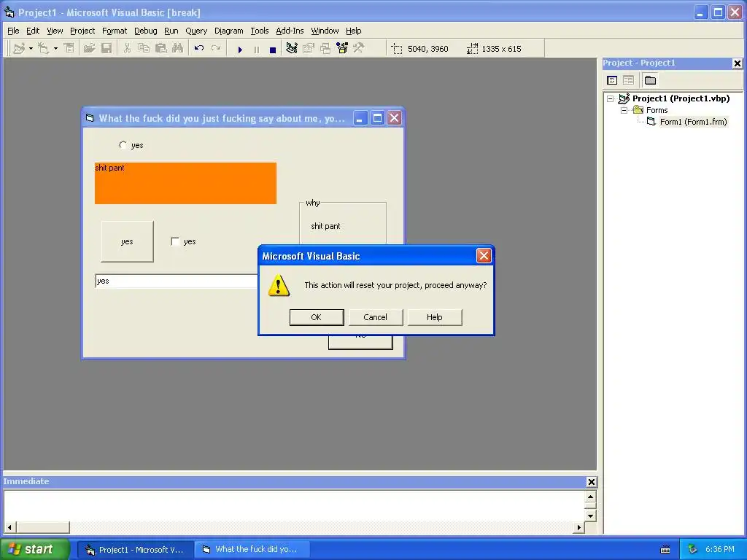Screen dimensions: 747x560
Task: Select the 'yes' radio button on form
Action: coord(123,145)
